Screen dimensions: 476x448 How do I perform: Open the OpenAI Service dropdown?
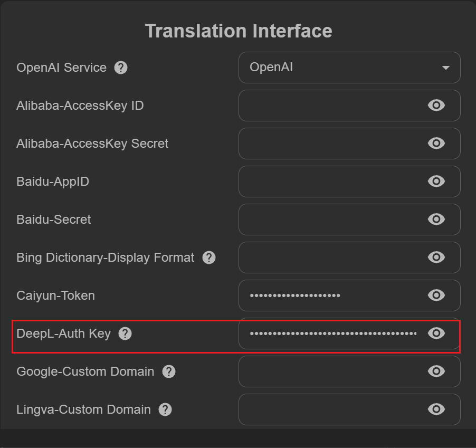click(x=349, y=68)
